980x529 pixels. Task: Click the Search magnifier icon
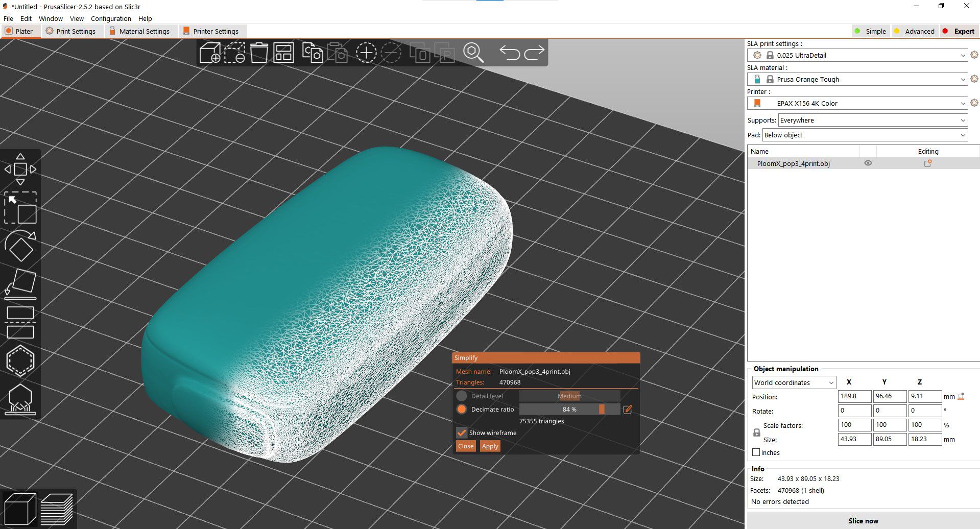[x=473, y=53]
